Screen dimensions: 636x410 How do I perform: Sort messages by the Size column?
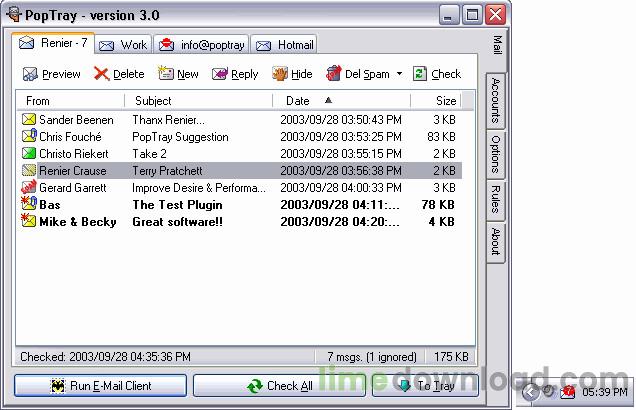pos(436,101)
